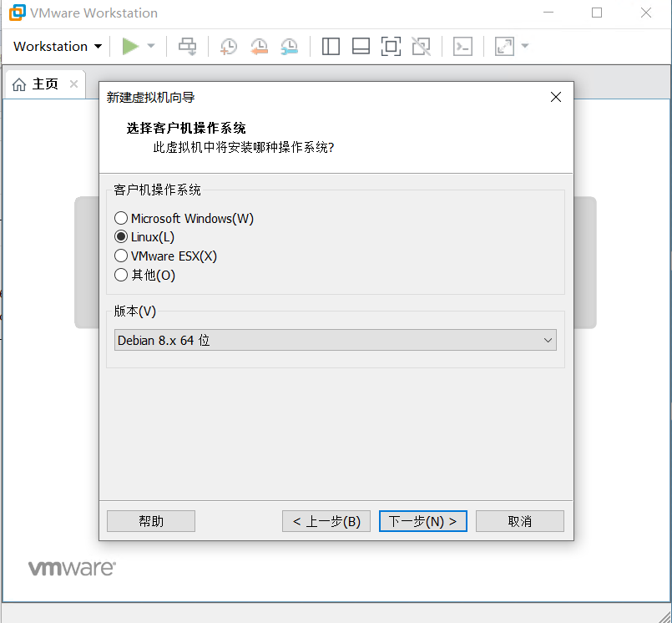Maximize the VMware Workstation window
Screen dimensions: 672x623
(x=597, y=13)
